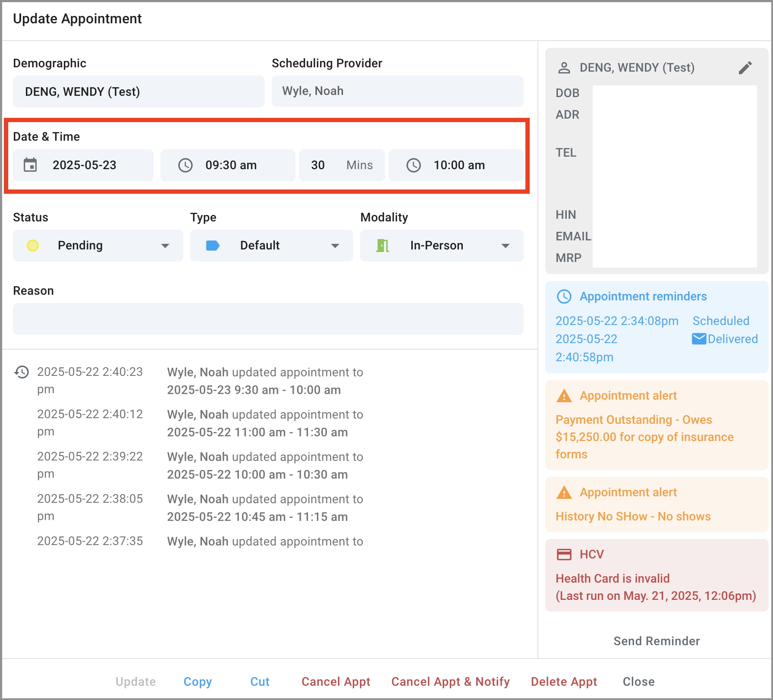The width and height of the screenshot is (773, 700).
Task: Click log entry 2025-05-22 10:45 am - 11:15 am
Action: click(x=265, y=508)
